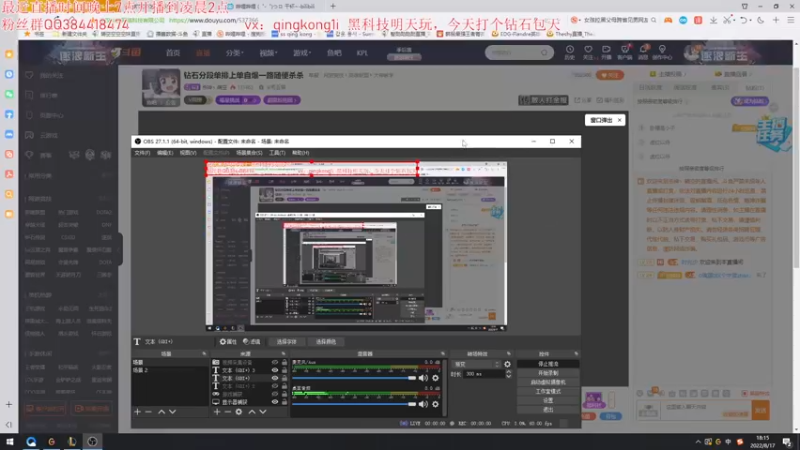Toggle visibility of game capture source

tap(274, 394)
